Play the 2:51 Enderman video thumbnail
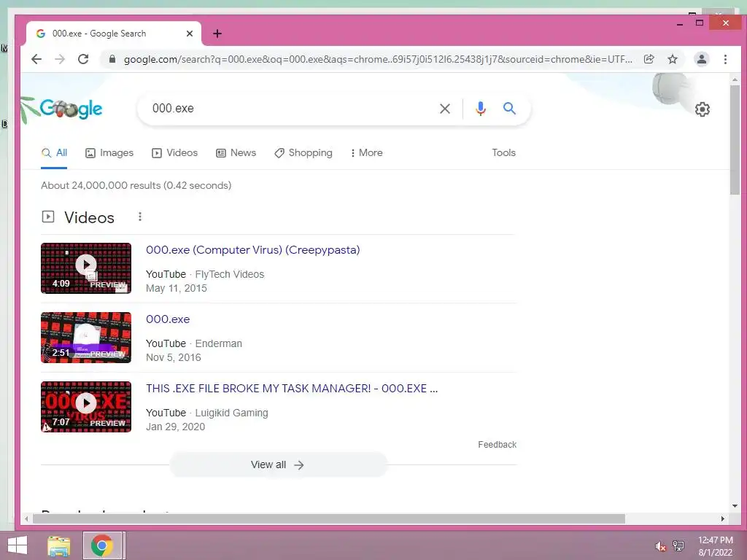The width and height of the screenshot is (747, 560). coord(86,338)
